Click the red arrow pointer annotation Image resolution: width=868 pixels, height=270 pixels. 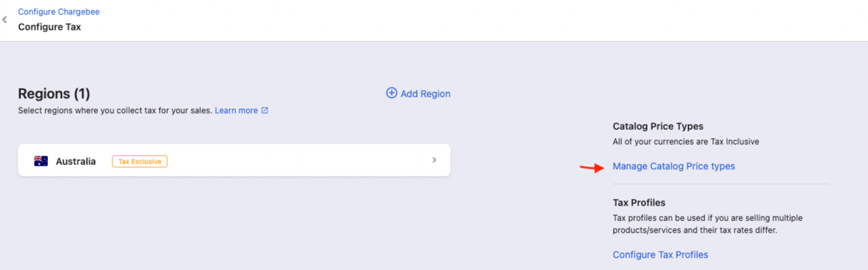tap(592, 168)
